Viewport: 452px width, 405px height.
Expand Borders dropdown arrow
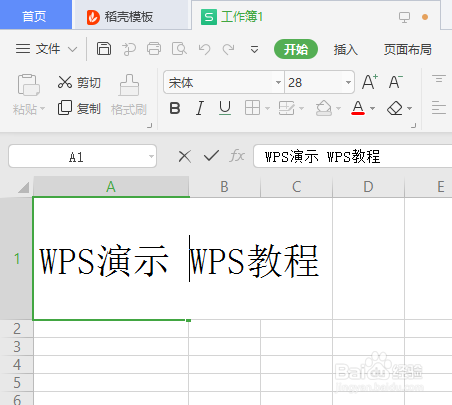(x=267, y=108)
